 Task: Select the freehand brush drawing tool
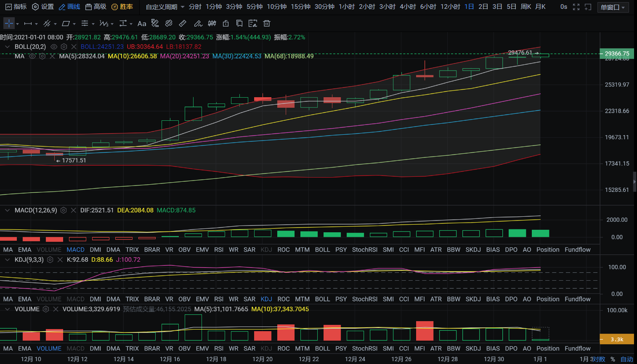pos(198,24)
